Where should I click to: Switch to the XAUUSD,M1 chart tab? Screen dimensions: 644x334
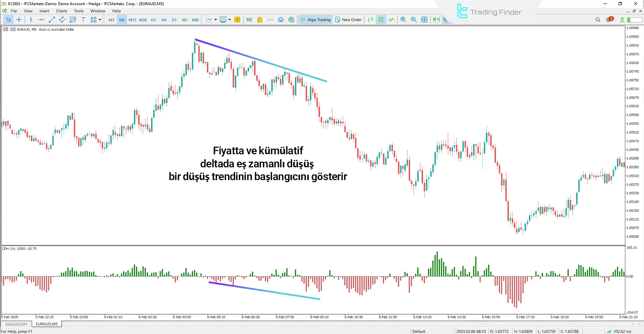tap(16, 324)
